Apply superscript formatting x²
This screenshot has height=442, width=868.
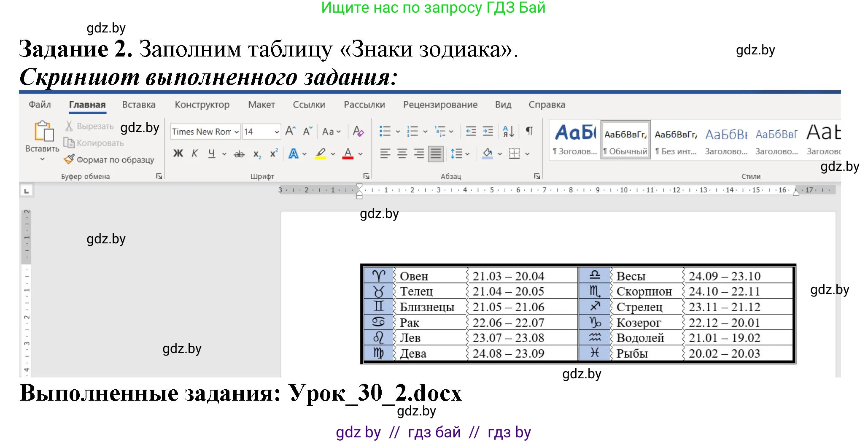(x=273, y=153)
